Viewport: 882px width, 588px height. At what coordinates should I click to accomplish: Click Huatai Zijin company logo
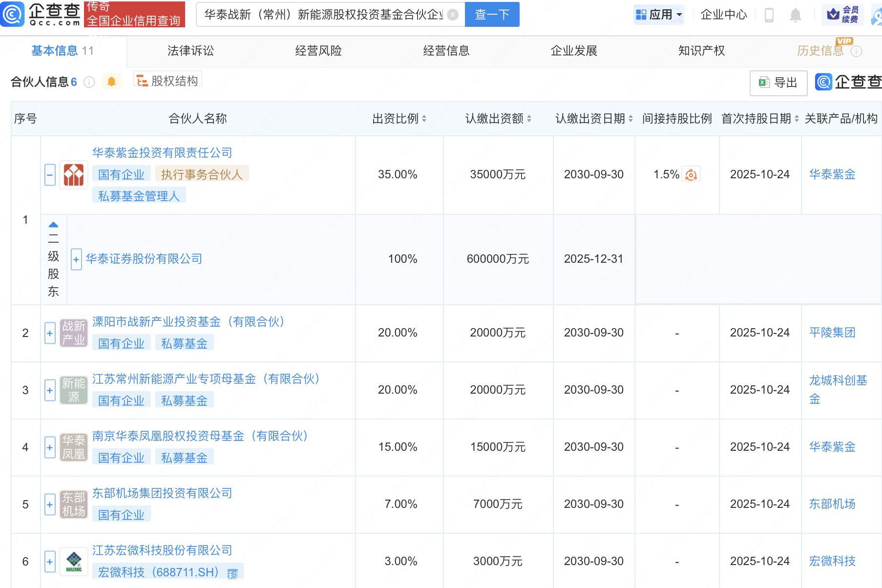74,175
